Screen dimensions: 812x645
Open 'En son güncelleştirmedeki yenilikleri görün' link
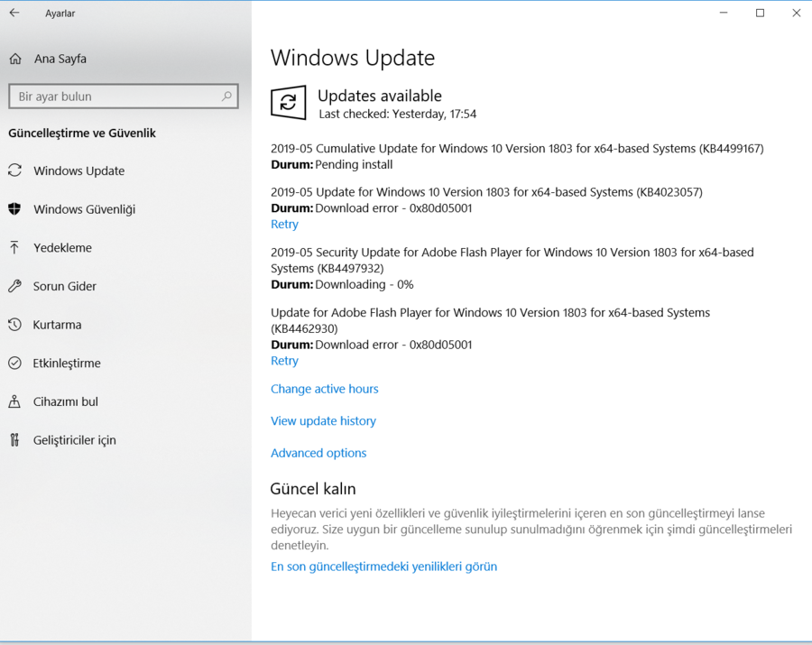(x=383, y=567)
